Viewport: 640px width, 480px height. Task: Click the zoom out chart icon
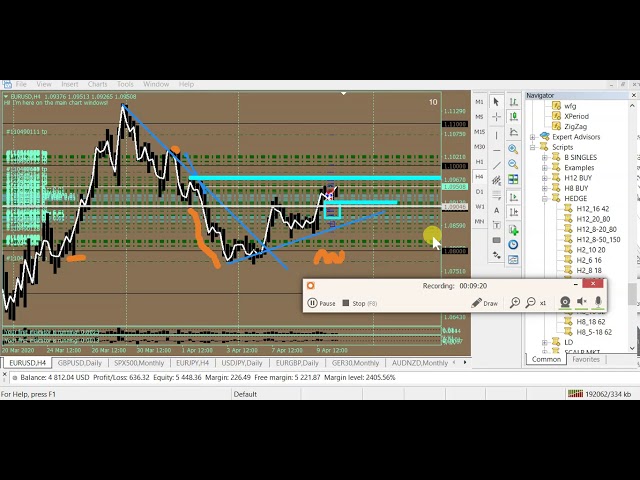coord(513,164)
